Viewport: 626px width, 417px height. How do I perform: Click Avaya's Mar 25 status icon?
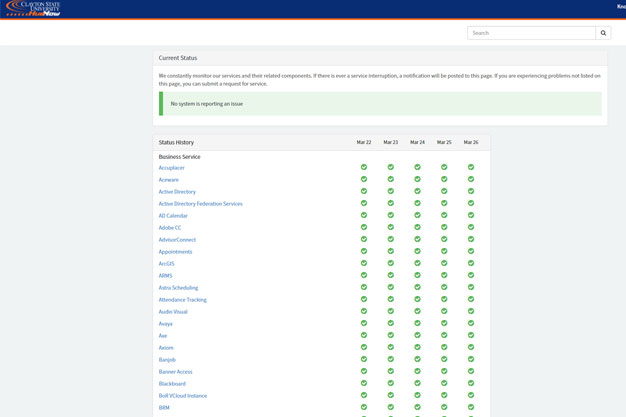[x=444, y=323]
